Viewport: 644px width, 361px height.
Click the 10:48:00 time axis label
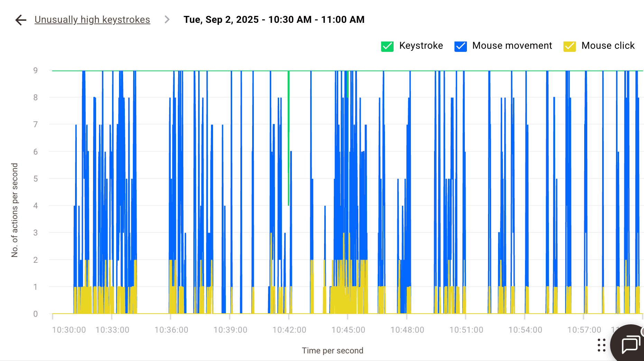(x=407, y=330)
